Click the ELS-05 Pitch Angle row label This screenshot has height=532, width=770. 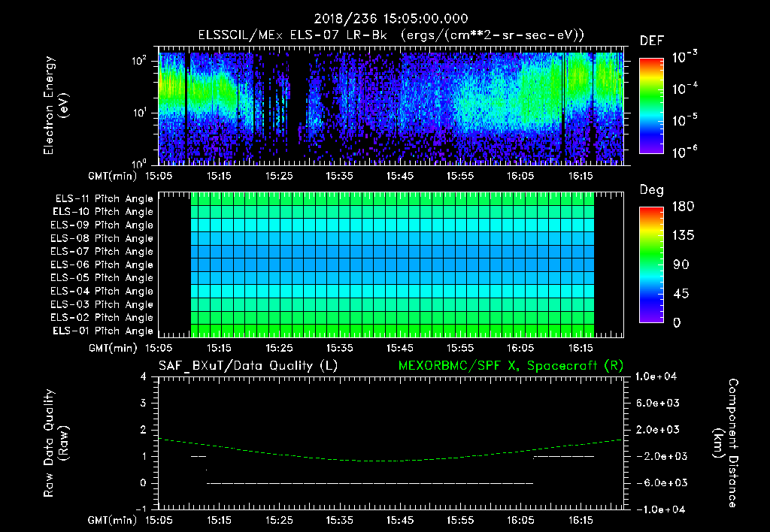[x=102, y=278]
